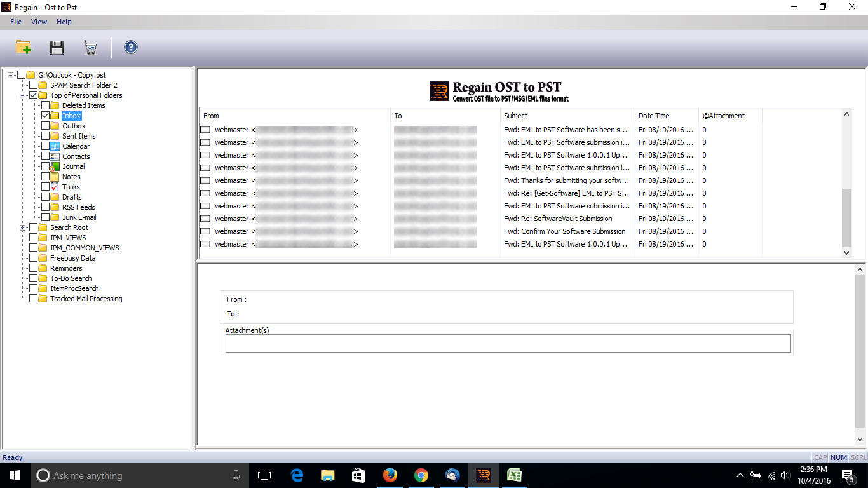Open the File menu

pos(16,22)
